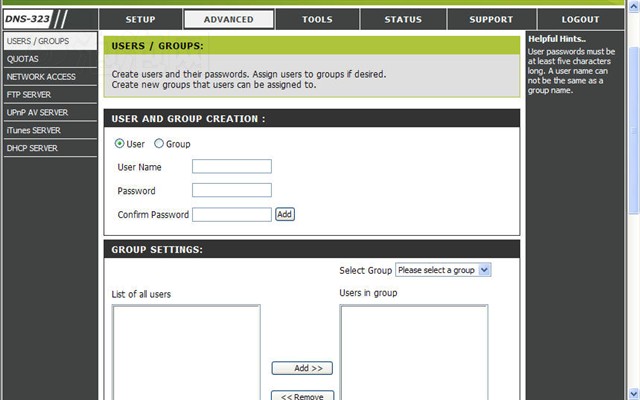Viewport: 640px width, 400px height.
Task: Click the DNS-323 logo
Action: 28,19
